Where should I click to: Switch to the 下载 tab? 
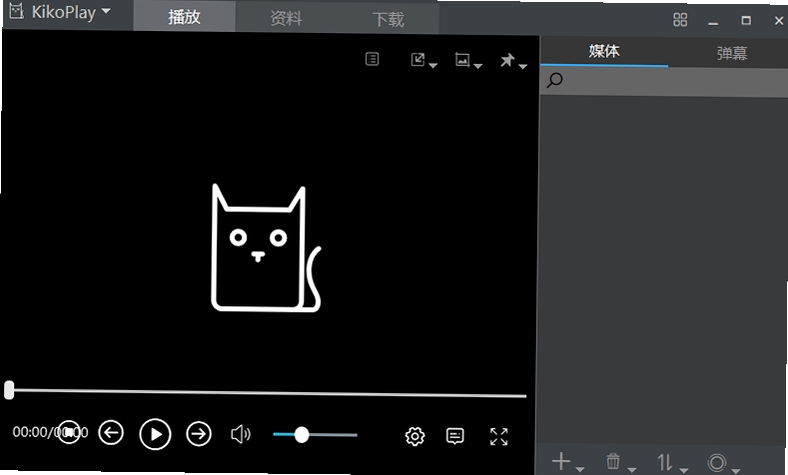point(388,19)
